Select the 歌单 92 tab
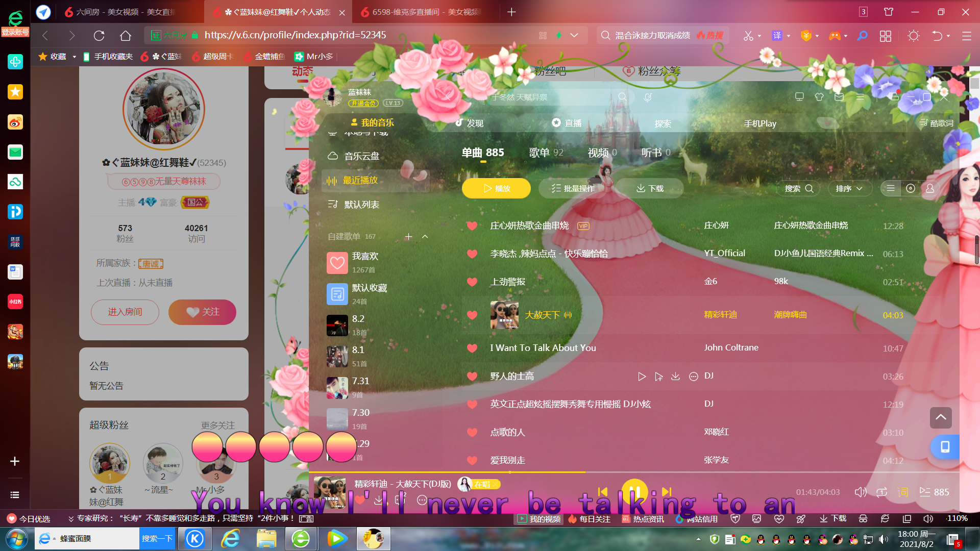 546,153
